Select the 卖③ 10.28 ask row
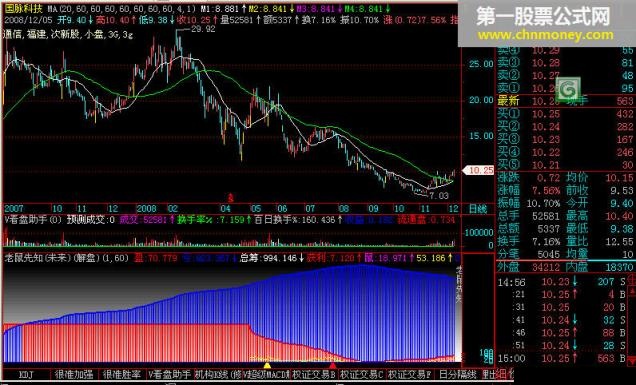The image size is (636, 385). click(x=565, y=63)
